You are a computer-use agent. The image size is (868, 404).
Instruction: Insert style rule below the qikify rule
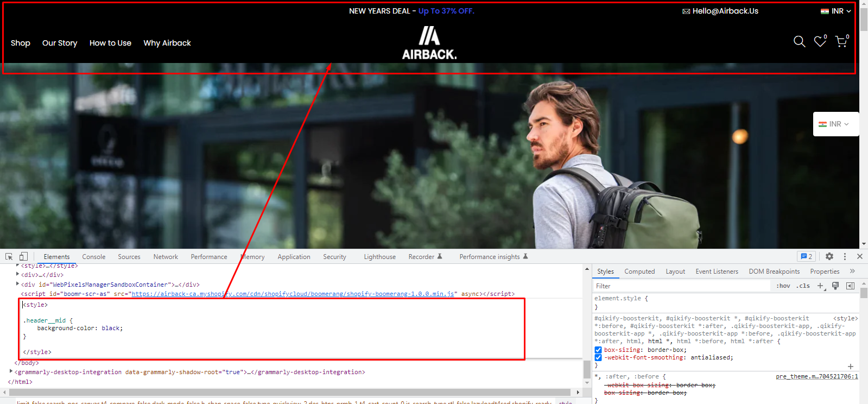(x=851, y=367)
